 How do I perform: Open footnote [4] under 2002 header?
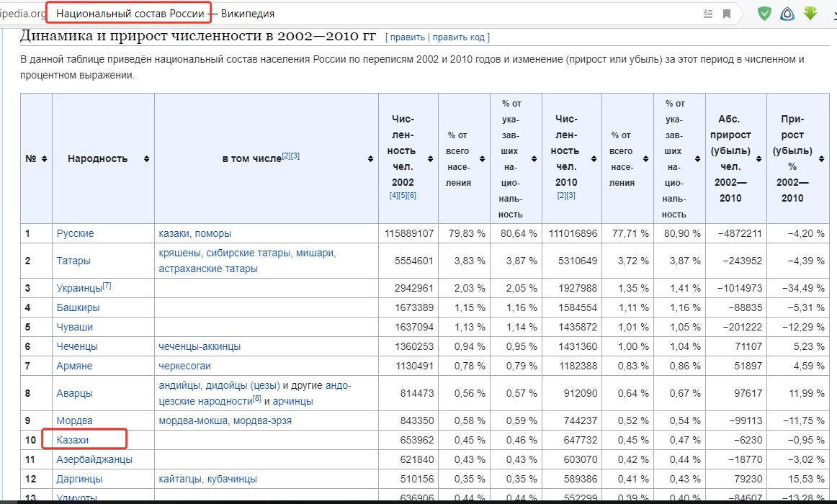coord(393,195)
